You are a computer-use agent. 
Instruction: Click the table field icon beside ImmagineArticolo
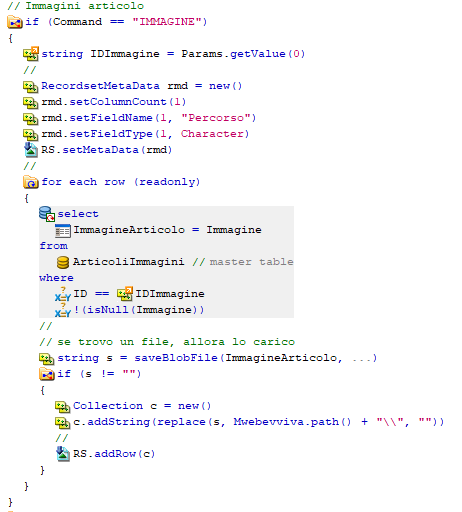(x=63, y=231)
